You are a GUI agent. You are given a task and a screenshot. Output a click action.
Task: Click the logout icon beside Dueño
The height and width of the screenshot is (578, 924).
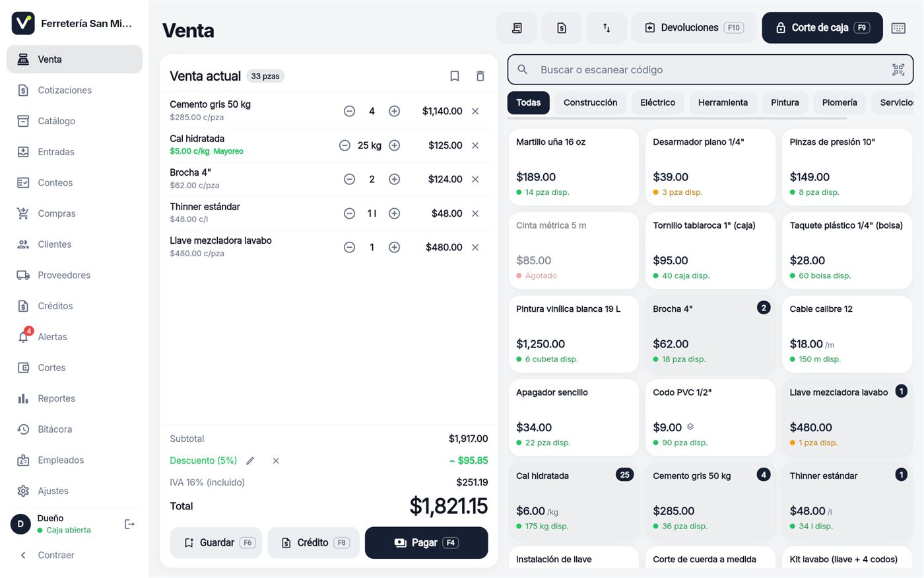129,524
